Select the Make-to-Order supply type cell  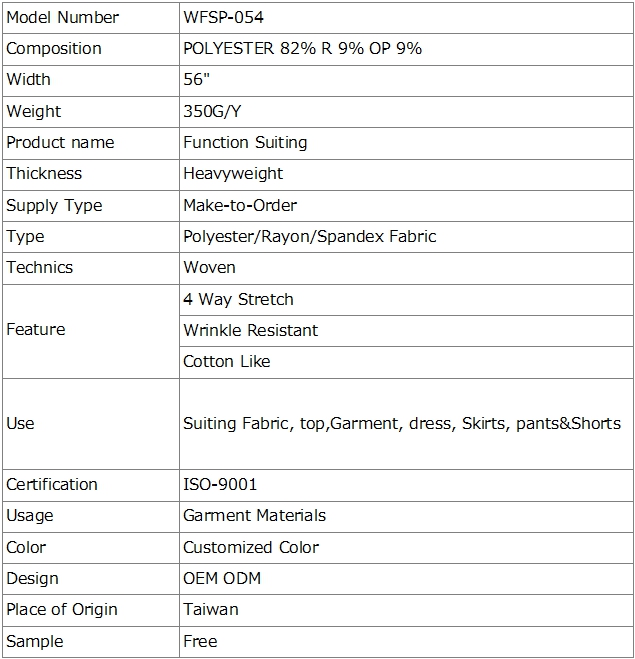(x=406, y=206)
